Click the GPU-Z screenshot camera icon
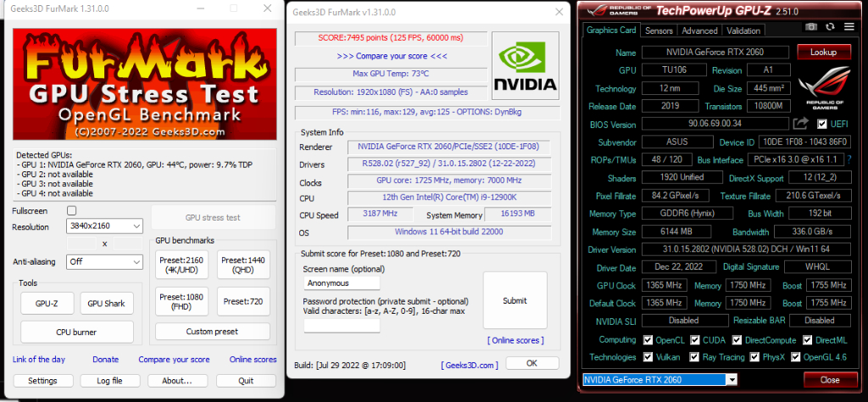868x402 pixels. (811, 27)
